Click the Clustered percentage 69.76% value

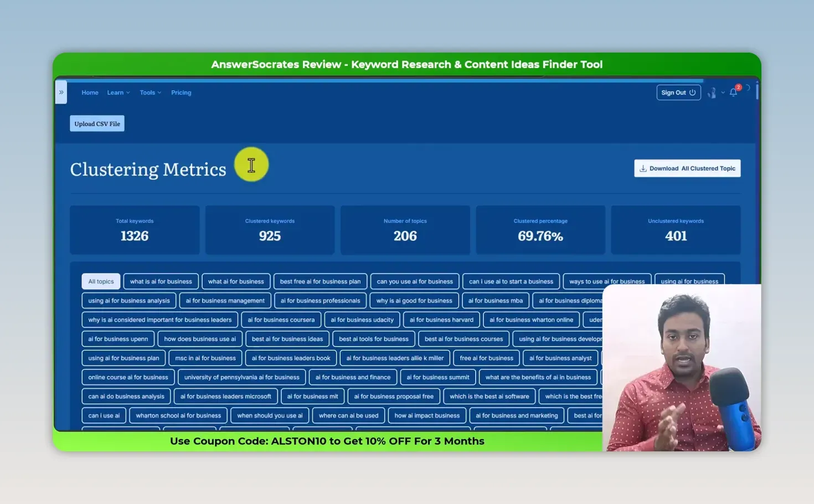(x=540, y=236)
